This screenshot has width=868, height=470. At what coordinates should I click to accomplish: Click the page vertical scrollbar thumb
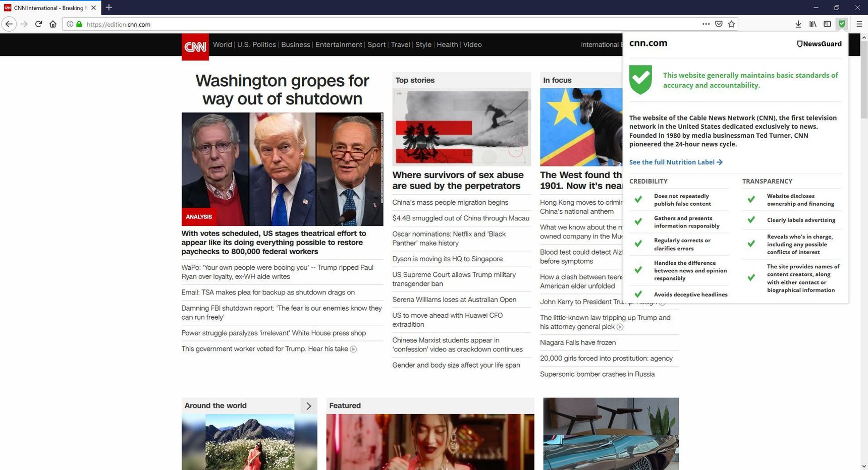point(863,80)
